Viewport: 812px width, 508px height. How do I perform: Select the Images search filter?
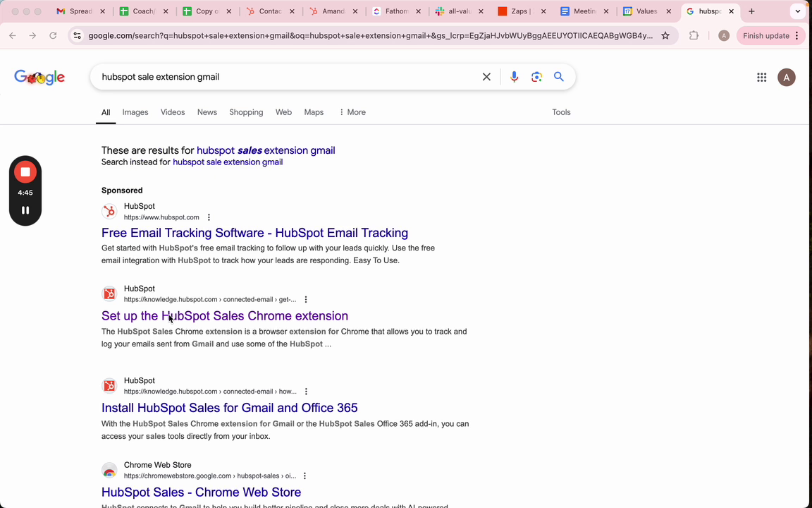(135, 112)
